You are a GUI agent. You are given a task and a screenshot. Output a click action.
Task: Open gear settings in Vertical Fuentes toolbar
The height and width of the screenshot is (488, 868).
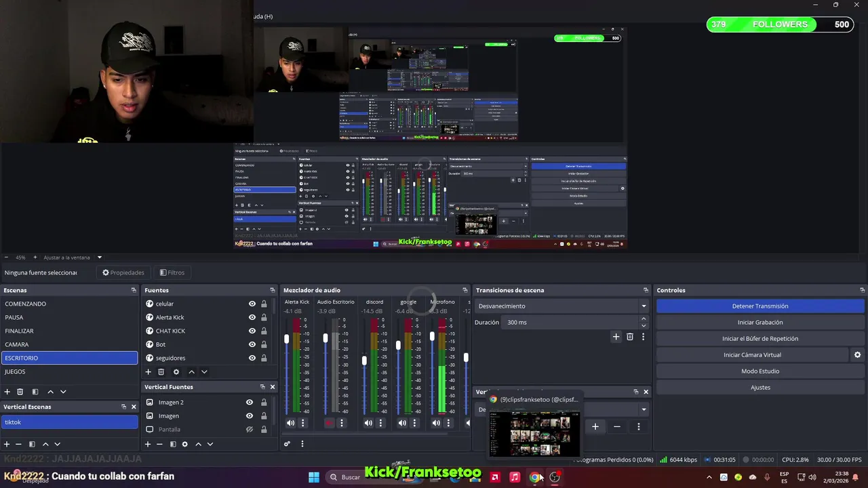(x=184, y=445)
